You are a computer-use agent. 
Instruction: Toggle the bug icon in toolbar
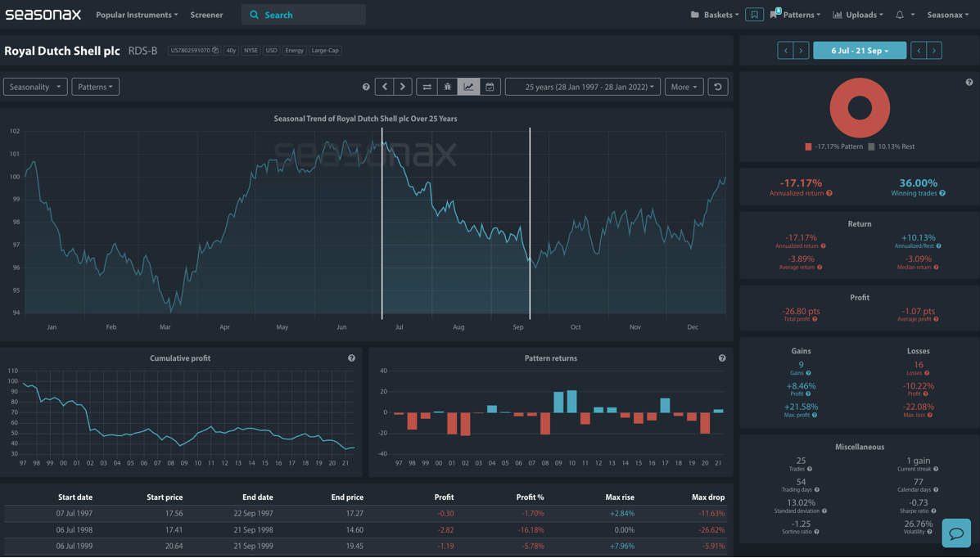[448, 87]
